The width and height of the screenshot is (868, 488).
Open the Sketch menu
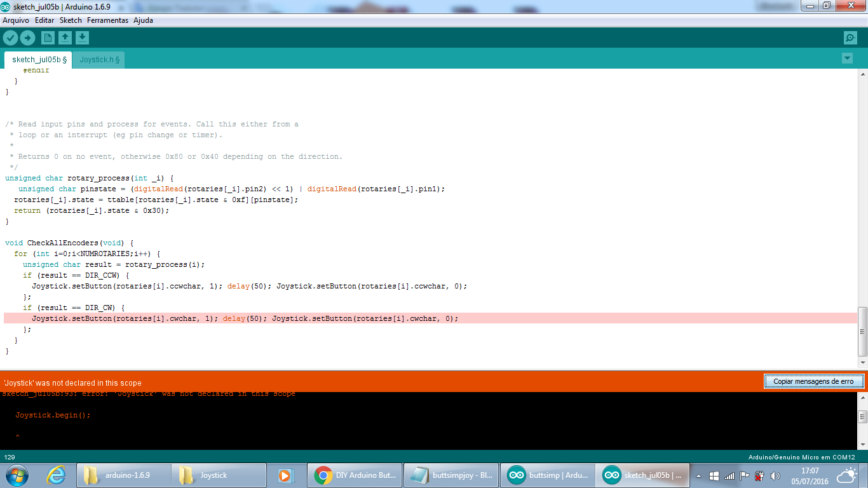[71, 20]
